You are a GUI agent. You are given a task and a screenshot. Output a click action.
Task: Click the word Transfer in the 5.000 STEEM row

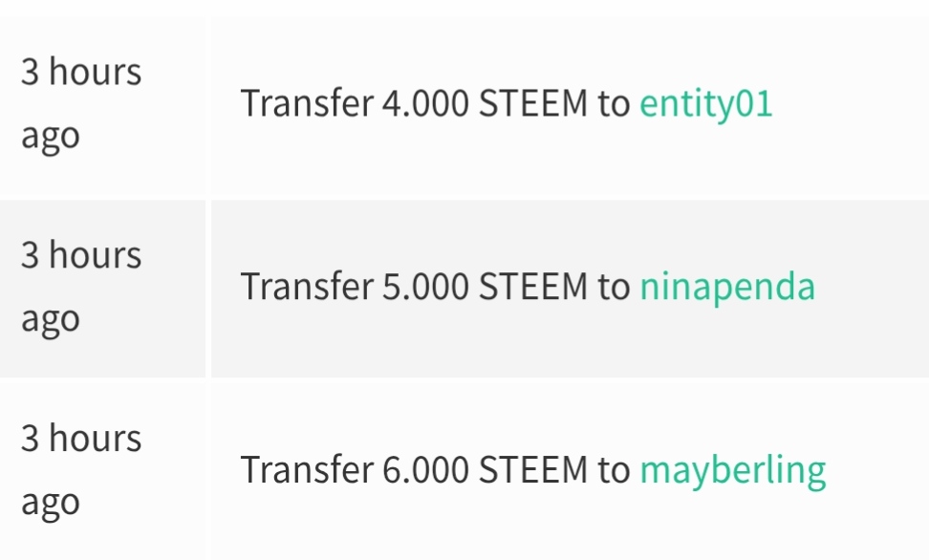pos(307,285)
